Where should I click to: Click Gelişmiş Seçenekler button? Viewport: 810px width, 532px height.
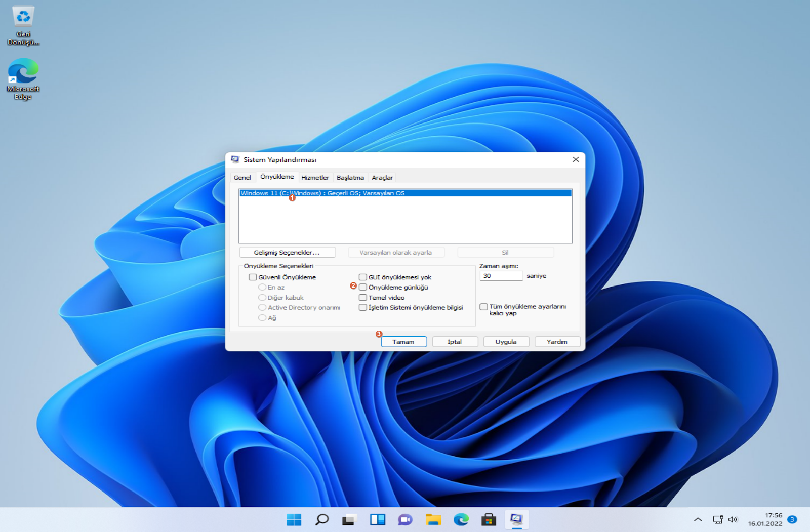tap(287, 252)
